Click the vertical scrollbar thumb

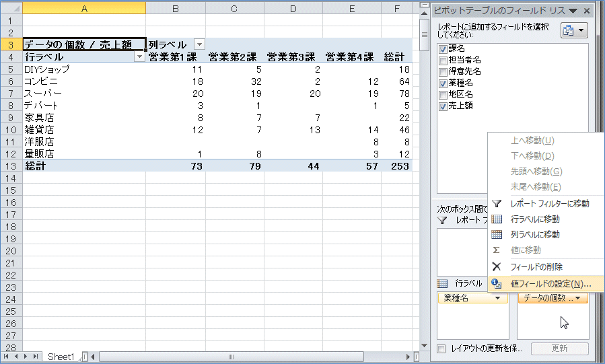[x=424, y=35]
